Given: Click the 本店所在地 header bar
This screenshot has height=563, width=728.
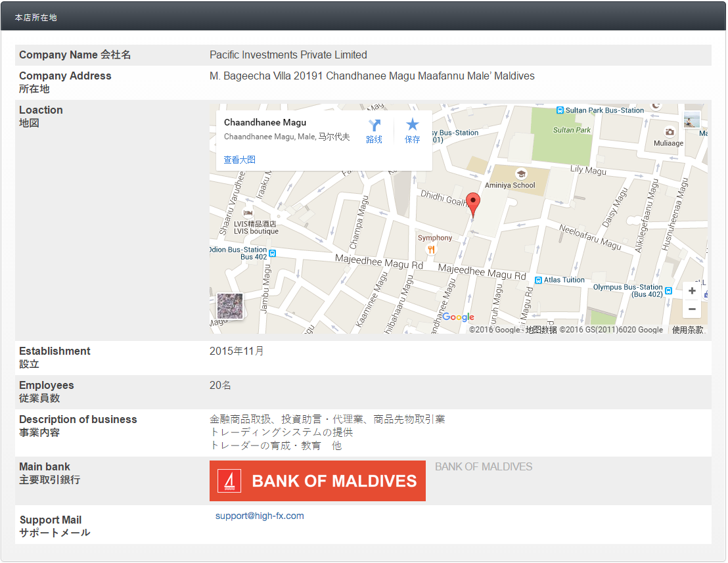Looking at the screenshot, I should [x=363, y=17].
